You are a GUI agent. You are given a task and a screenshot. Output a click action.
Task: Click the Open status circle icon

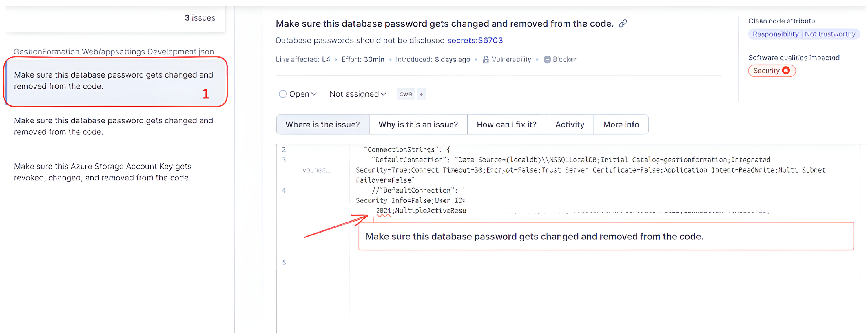point(282,94)
